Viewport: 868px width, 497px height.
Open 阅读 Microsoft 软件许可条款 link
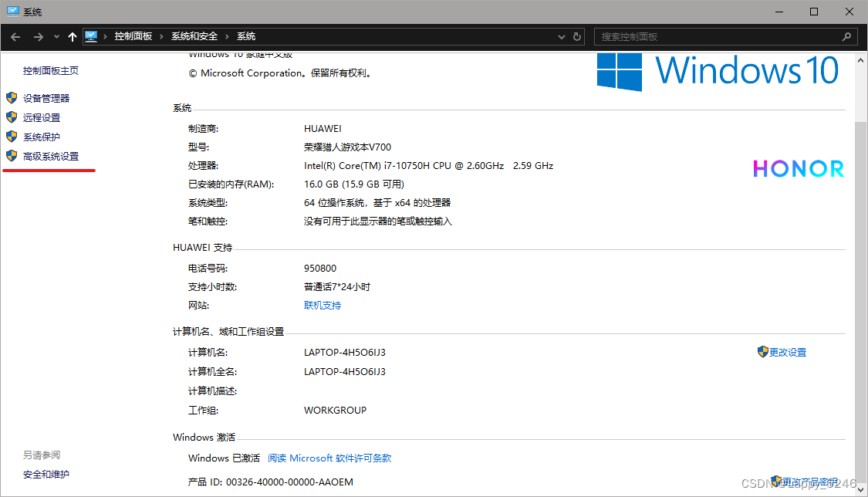[x=329, y=458]
